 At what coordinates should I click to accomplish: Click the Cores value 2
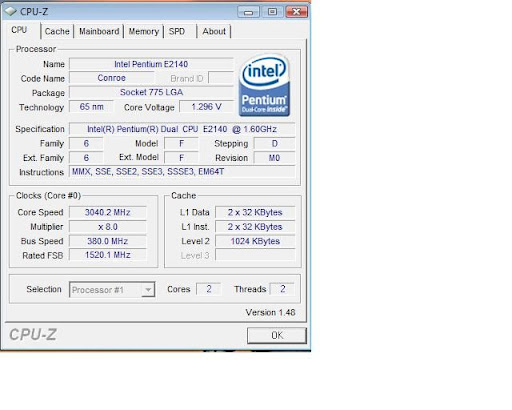(x=209, y=289)
